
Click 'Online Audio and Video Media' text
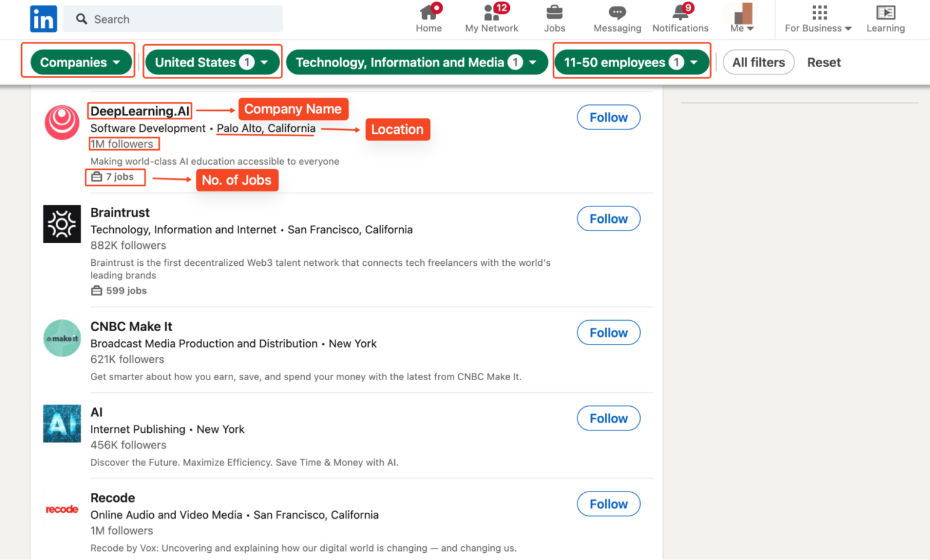[167, 515]
